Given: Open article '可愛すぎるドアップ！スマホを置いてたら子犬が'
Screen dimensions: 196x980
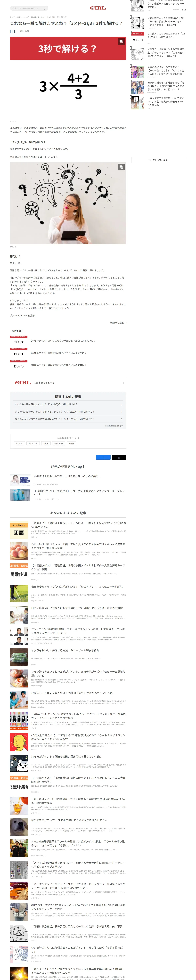Looking at the screenshot, I should pos(69,820).
